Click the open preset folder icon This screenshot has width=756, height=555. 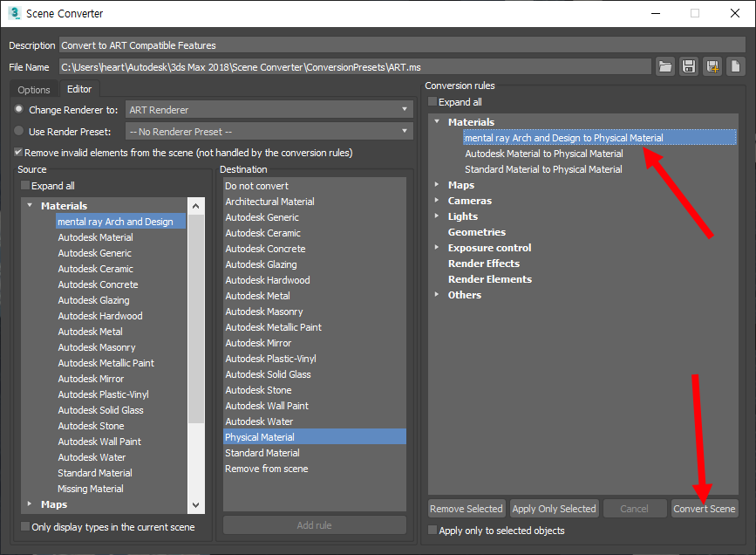(664, 66)
